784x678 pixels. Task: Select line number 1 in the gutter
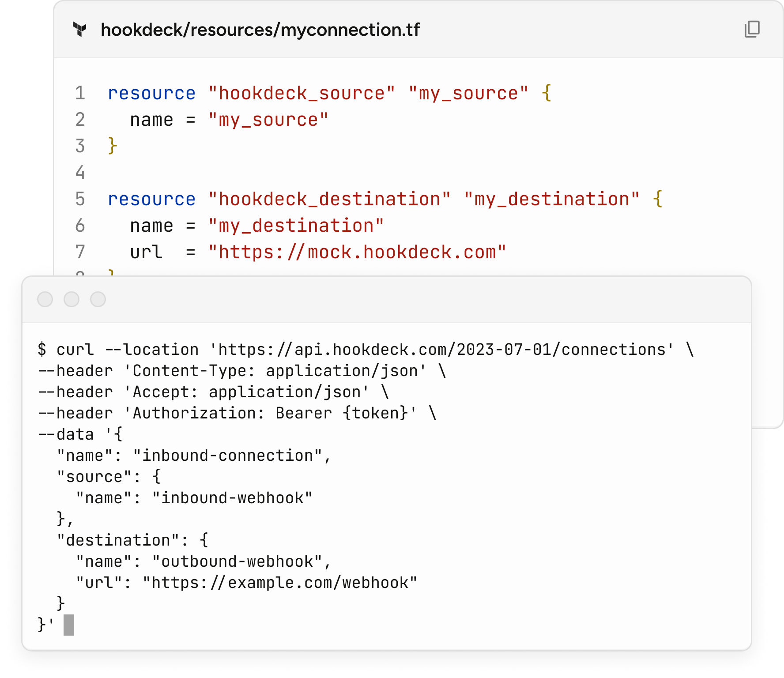[x=80, y=93]
